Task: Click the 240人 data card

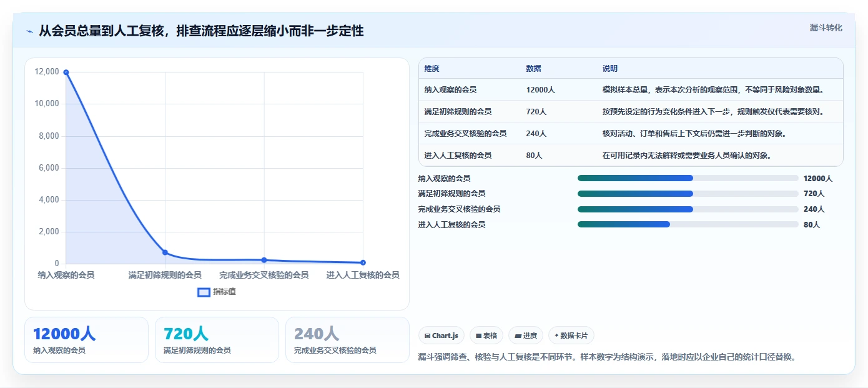Action: click(x=347, y=340)
